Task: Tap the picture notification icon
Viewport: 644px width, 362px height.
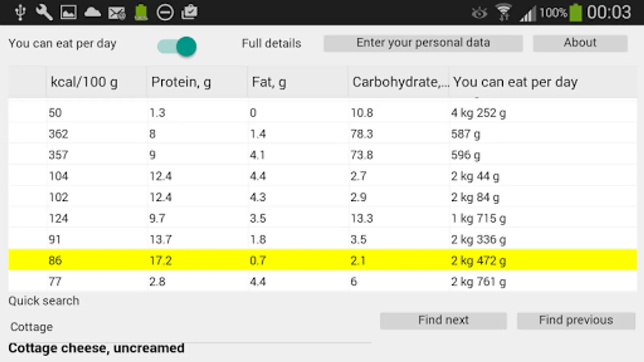Action: [68, 12]
